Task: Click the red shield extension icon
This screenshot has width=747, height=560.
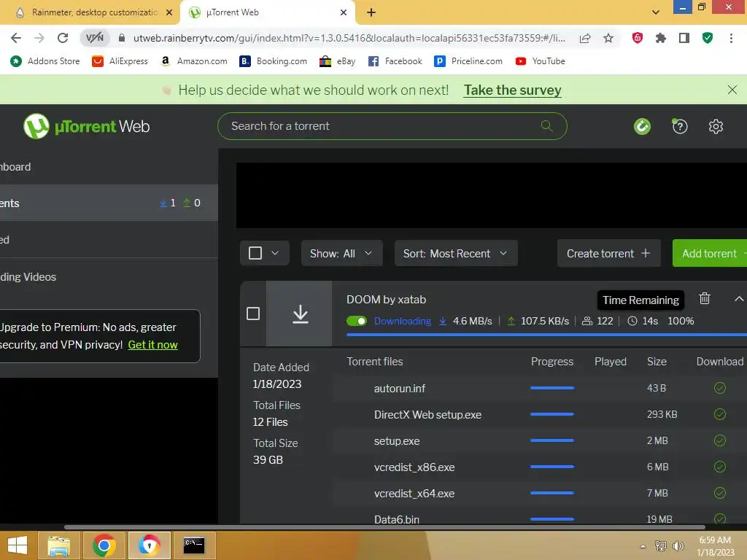Action: [638, 38]
